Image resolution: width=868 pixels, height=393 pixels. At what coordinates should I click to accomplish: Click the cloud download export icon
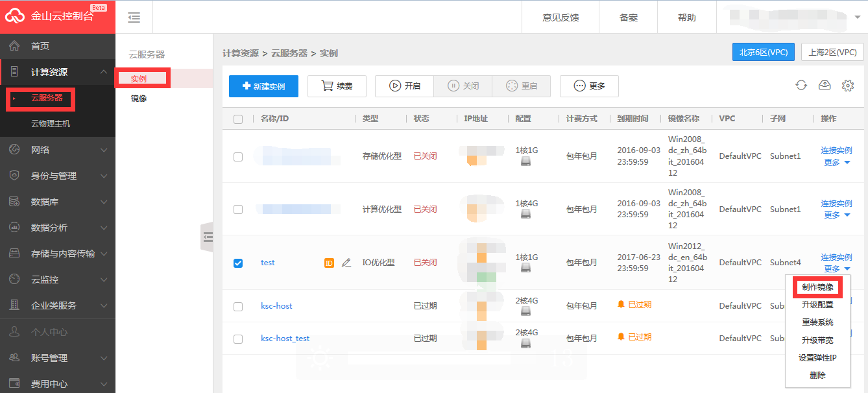[x=825, y=85]
